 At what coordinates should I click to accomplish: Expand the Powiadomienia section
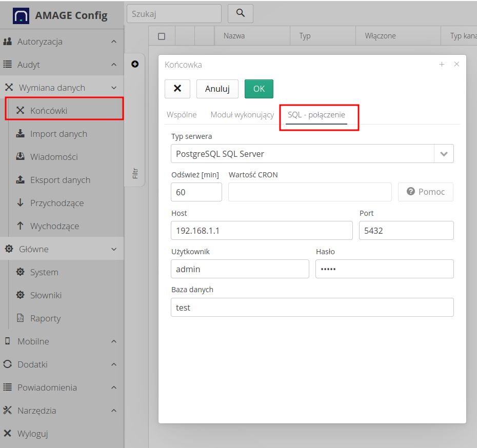point(62,388)
